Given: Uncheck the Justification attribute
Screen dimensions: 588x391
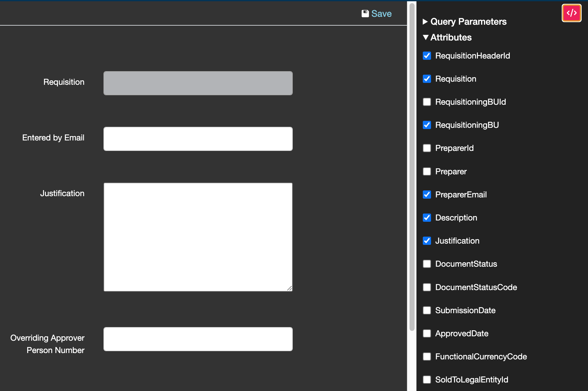Looking at the screenshot, I should click(x=427, y=241).
